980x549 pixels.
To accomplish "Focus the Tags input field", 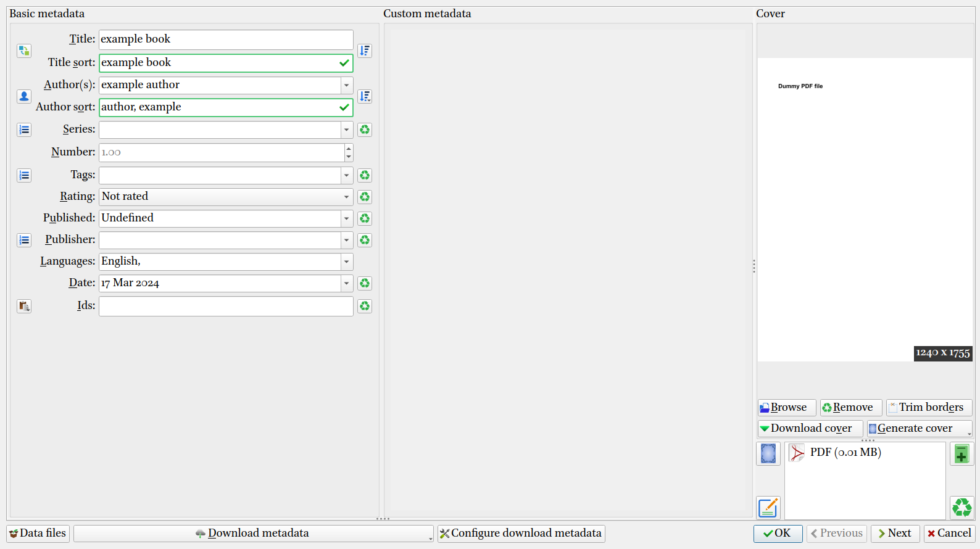I will tap(220, 175).
